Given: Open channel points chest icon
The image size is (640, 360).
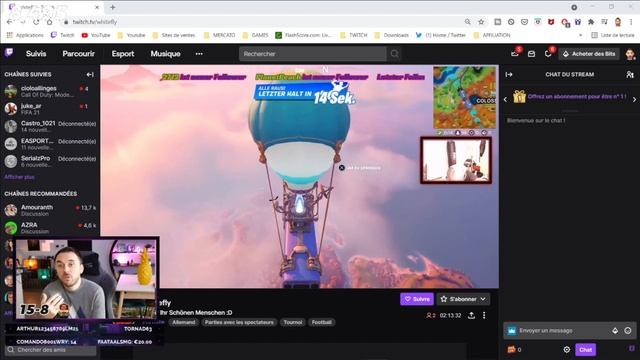Looking at the screenshot, I should [511, 350].
